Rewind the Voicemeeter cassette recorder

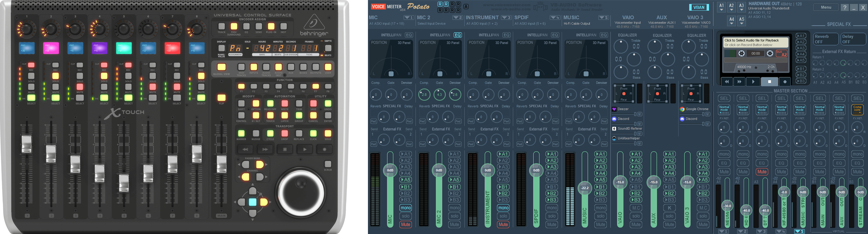coord(727,81)
